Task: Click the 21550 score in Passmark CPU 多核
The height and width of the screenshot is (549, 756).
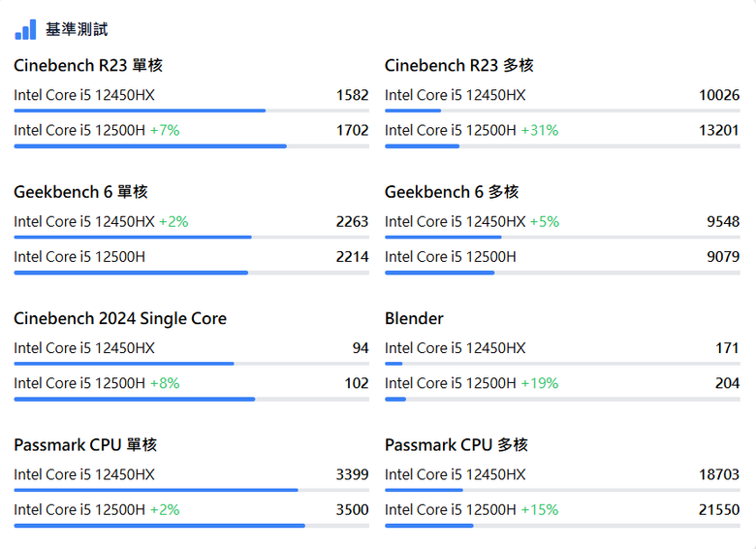Action: pyautogui.click(x=719, y=510)
